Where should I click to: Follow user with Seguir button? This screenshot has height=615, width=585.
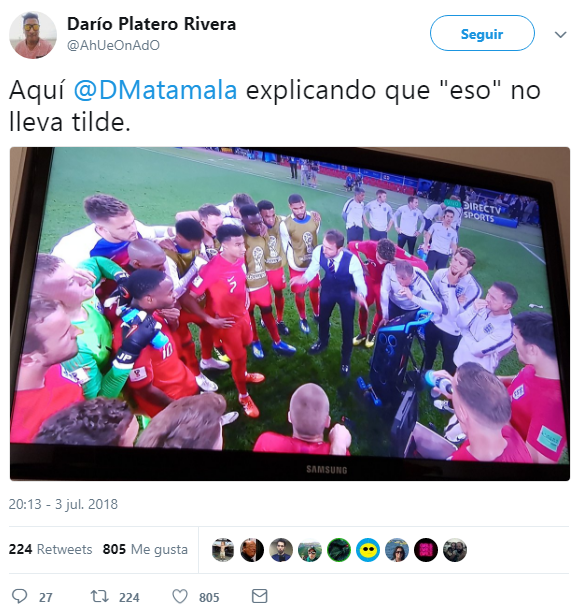tap(482, 33)
